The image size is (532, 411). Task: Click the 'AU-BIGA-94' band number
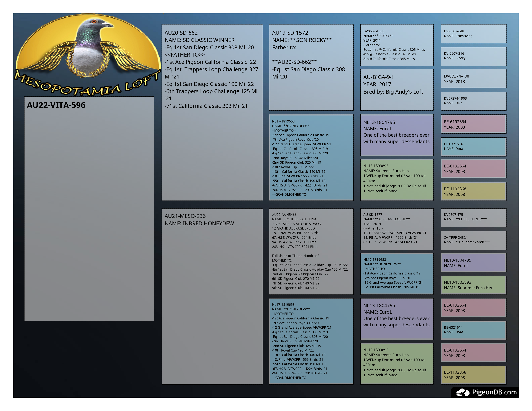coord(378,77)
